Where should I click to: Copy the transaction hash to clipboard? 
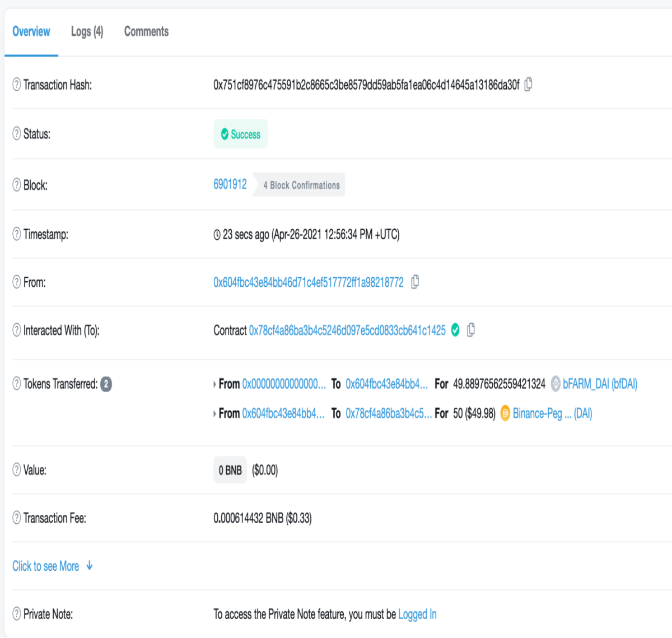(x=528, y=85)
